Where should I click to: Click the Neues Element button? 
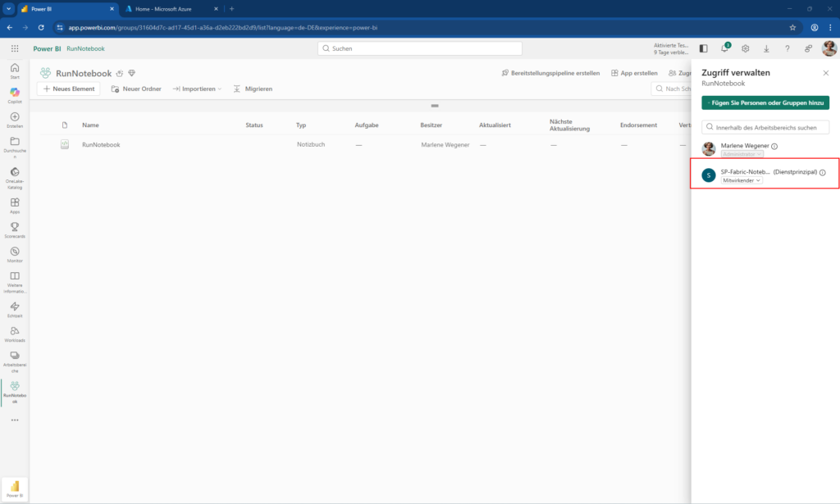[x=68, y=89]
